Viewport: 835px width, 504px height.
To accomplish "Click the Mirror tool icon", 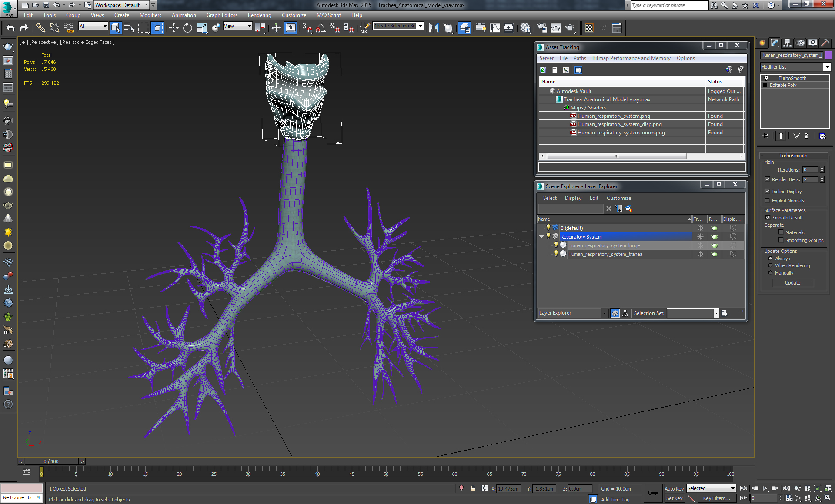I will tap(434, 28).
